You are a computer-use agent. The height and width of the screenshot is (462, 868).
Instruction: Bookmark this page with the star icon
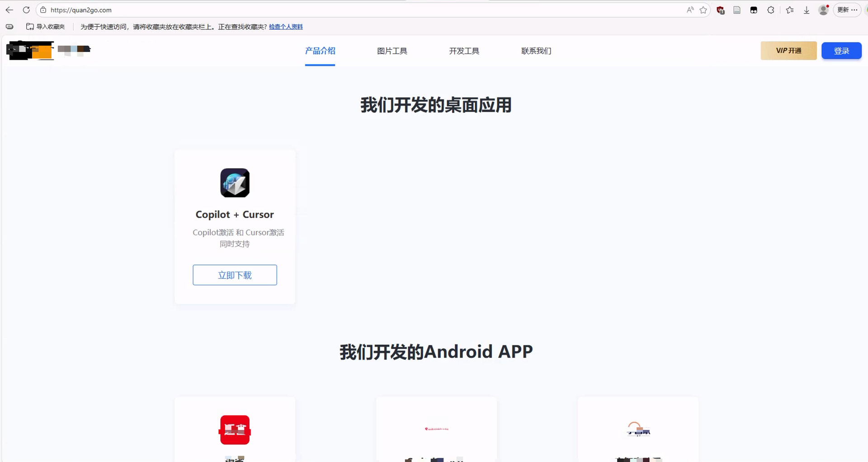703,10
